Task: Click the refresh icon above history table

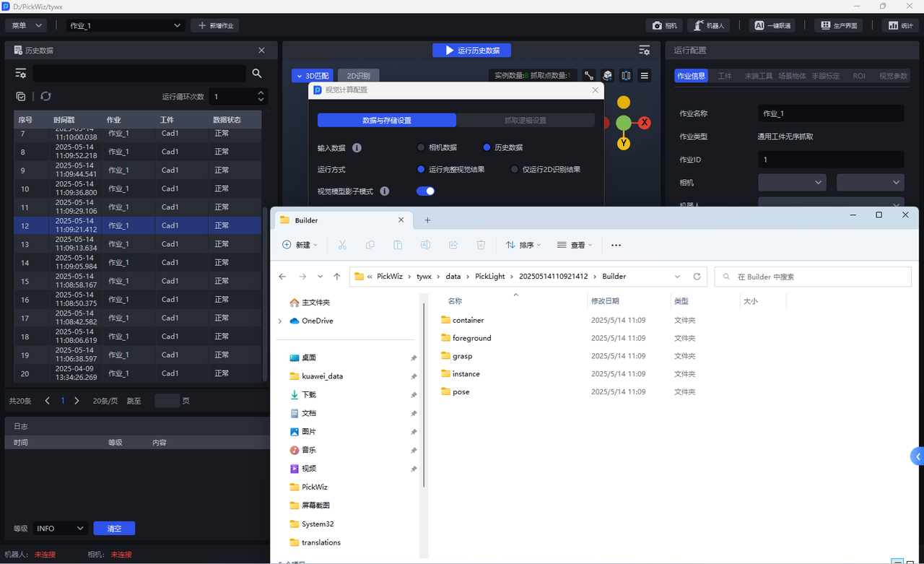Action: (45, 96)
